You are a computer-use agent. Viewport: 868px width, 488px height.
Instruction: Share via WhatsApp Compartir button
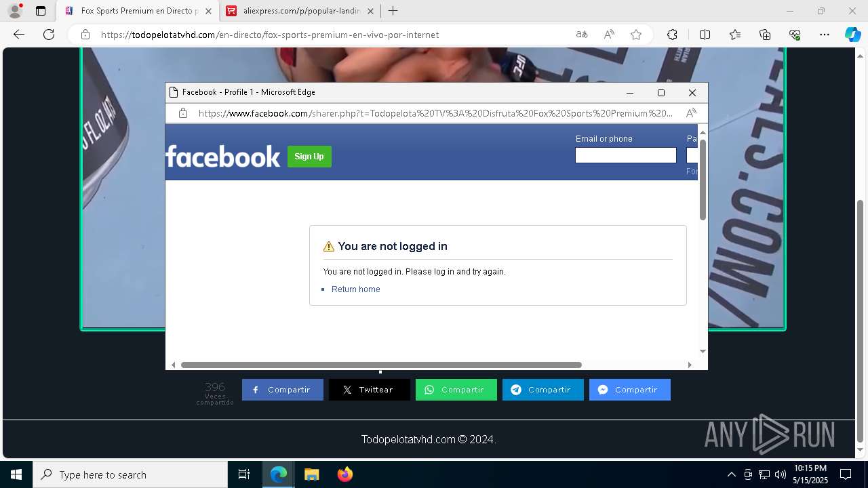456,390
